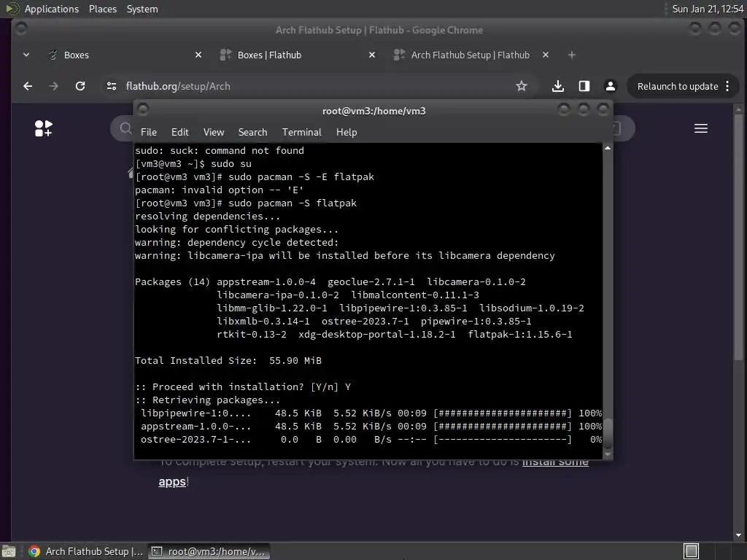Close the Boxes tab

click(x=198, y=55)
